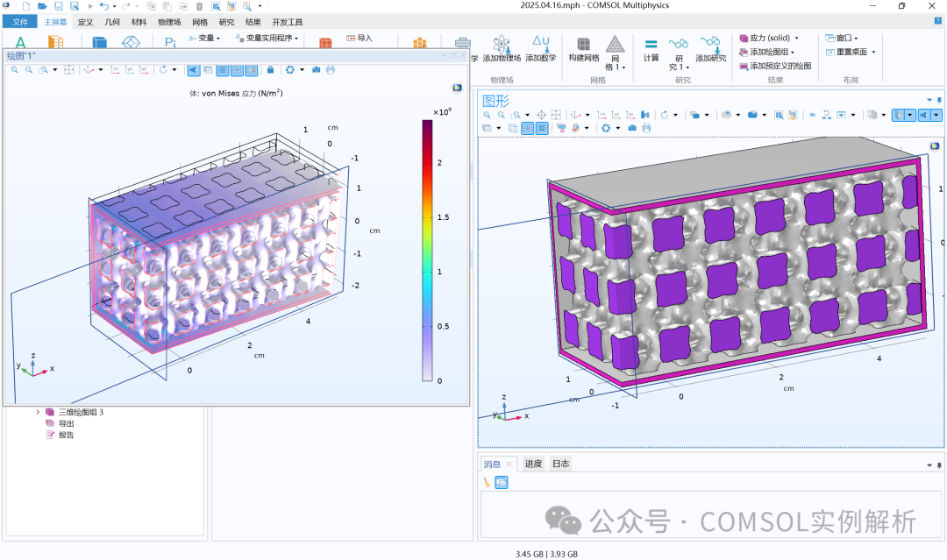Image resolution: width=947 pixels, height=560 pixels.
Task: Open the 文件 menu
Action: click(x=20, y=22)
